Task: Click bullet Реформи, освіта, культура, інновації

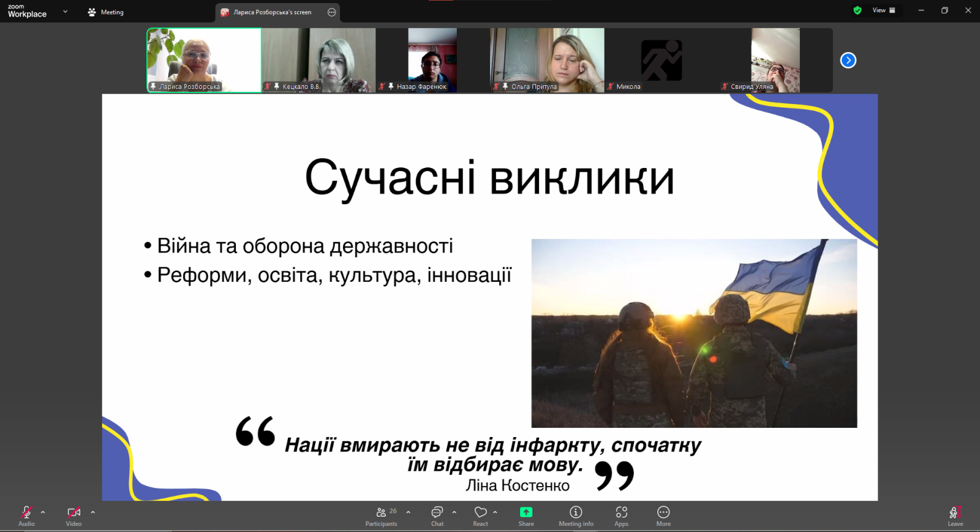Action: tap(334, 275)
